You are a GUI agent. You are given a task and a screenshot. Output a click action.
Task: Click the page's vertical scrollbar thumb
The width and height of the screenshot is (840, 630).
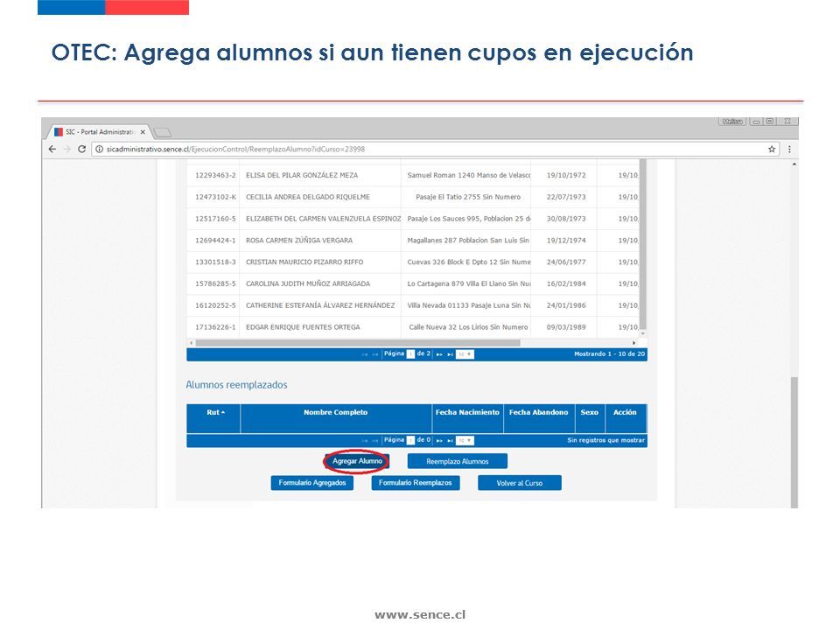click(x=794, y=442)
